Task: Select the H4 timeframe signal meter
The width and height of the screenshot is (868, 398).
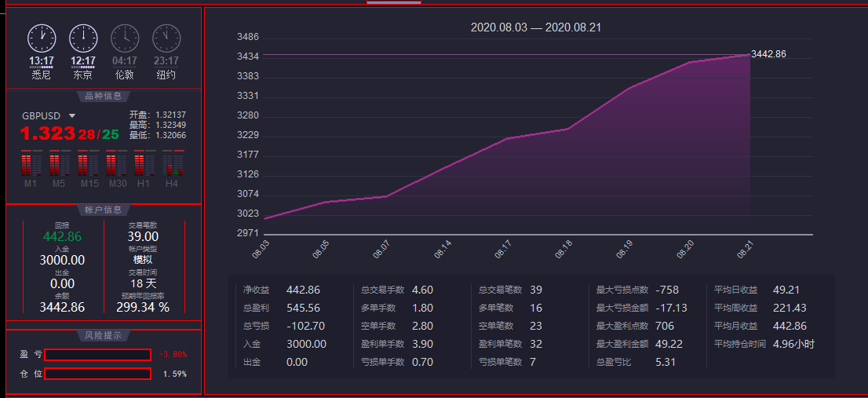Action: tap(172, 166)
